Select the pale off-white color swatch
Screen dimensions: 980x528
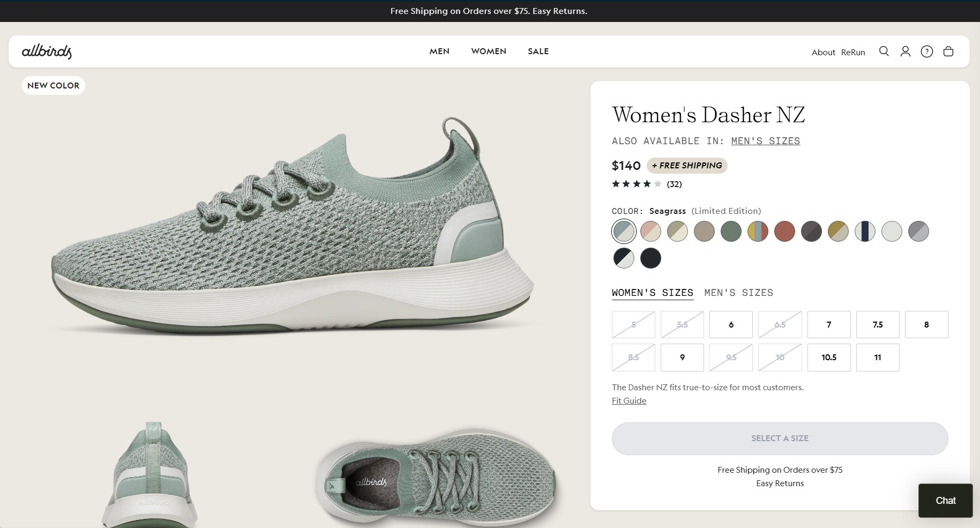[892, 232]
